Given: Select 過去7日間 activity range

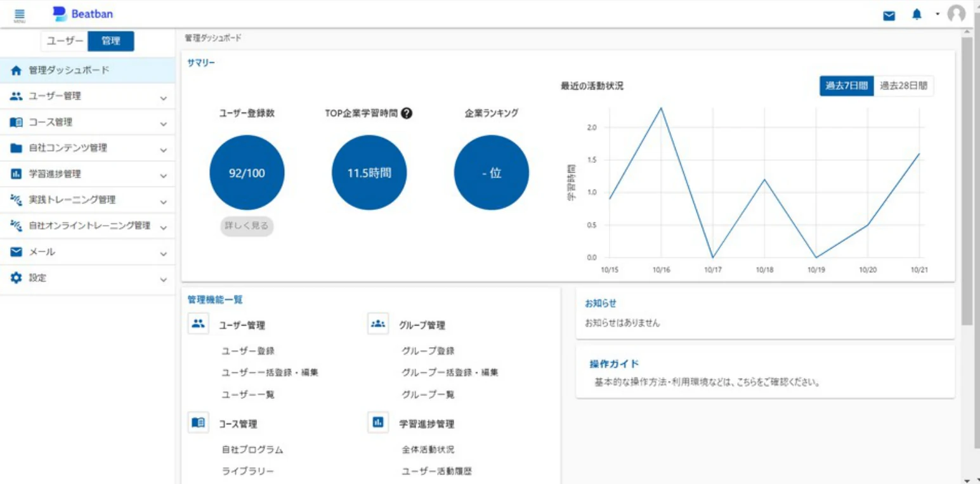Looking at the screenshot, I should 847,86.
